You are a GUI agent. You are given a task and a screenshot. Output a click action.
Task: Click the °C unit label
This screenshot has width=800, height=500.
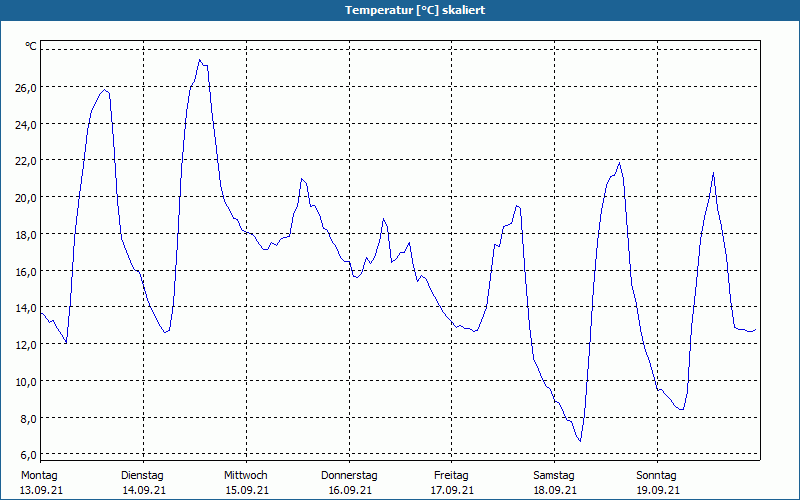pos(31,46)
